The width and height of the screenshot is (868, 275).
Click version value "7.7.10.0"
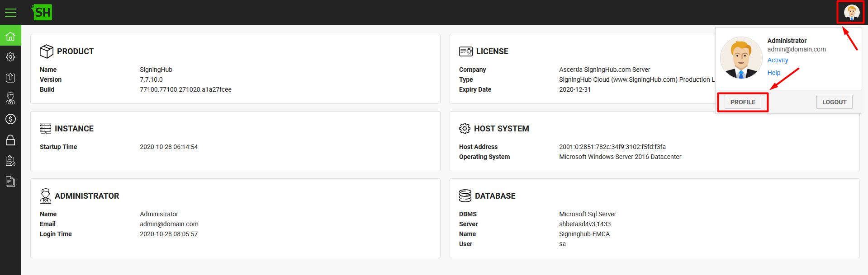coord(151,79)
